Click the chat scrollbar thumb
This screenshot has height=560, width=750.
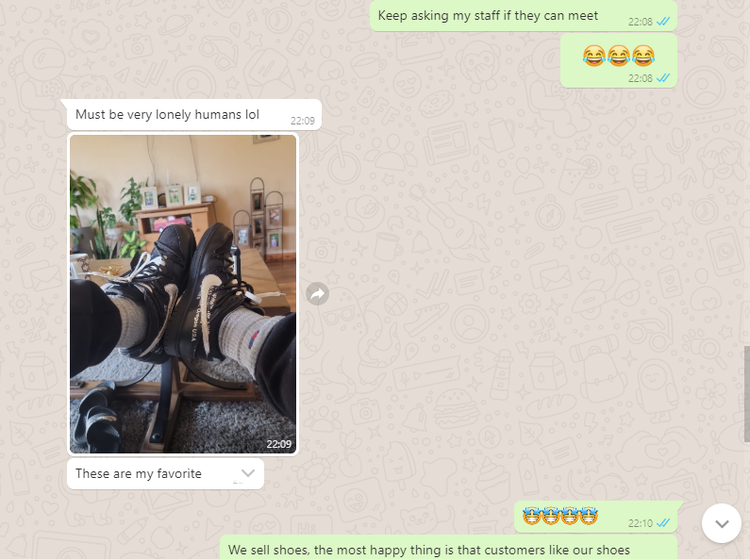coord(746,394)
